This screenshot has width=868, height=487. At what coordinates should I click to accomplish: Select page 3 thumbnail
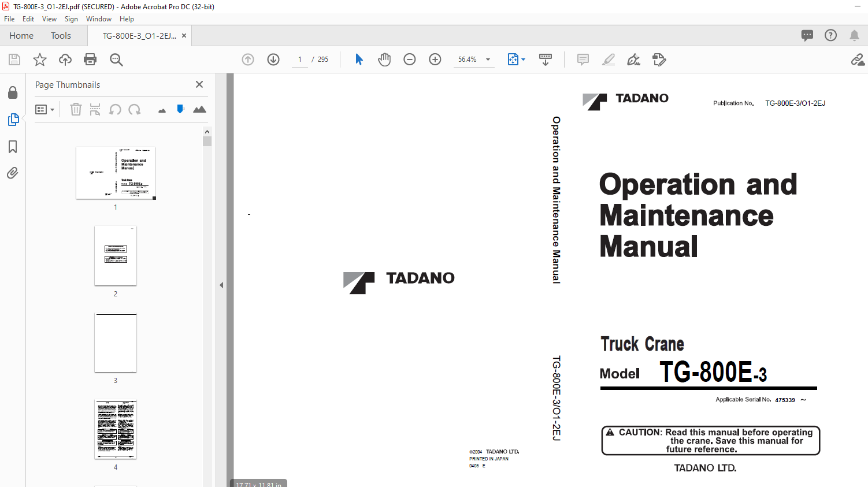[116, 343]
